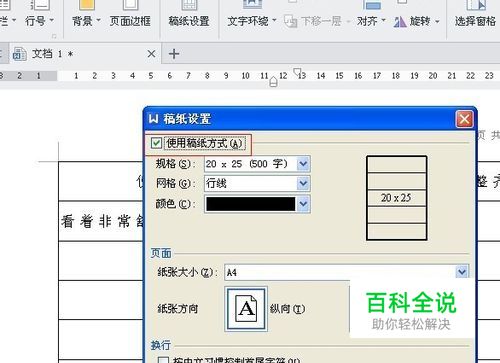
Task: Click the first-line indent ruler marker
Action: [x=297, y=72]
